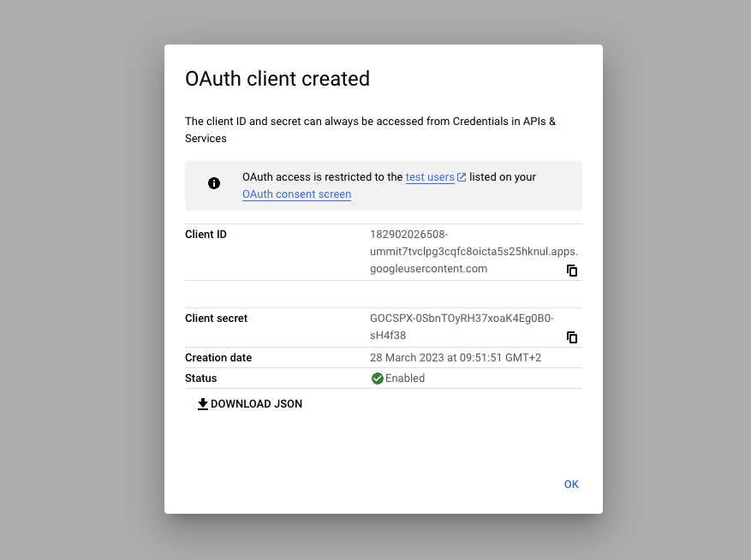Click the Enabled status text
Image resolution: width=751 pixels, height=560 pixels.
coord(405,378)
